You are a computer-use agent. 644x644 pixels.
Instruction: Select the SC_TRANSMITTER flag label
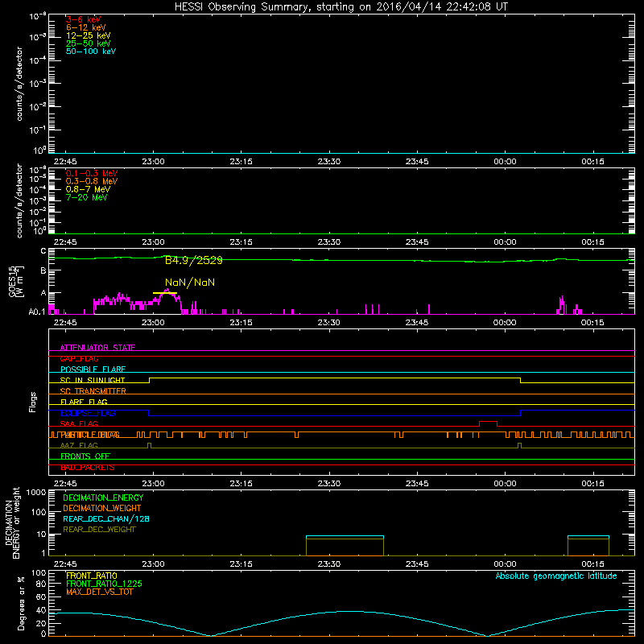tap(93, 391)
